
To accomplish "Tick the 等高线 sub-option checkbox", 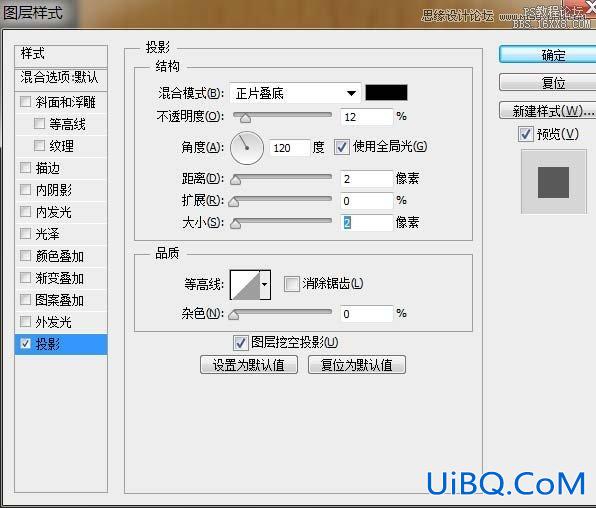I will coord(39,123).
